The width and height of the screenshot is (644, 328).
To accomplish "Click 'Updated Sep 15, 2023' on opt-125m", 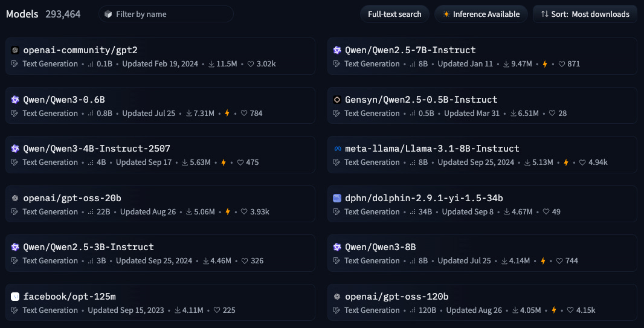I will [x=126, y=310].
